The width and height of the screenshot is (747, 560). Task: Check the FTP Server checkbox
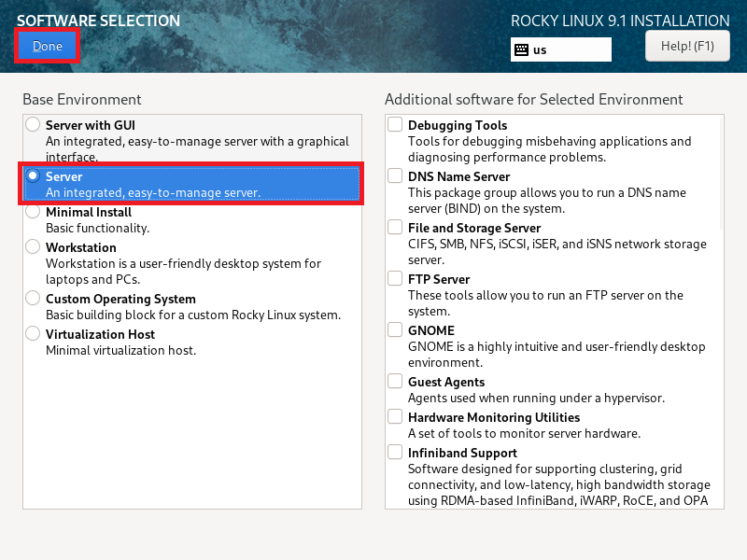click(395, 278)
